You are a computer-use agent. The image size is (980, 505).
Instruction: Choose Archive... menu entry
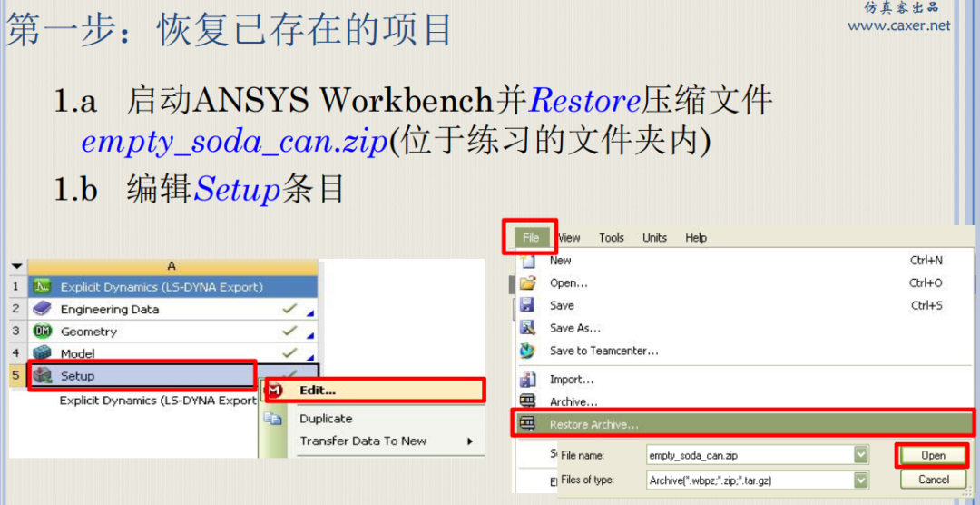coord(573,401)
